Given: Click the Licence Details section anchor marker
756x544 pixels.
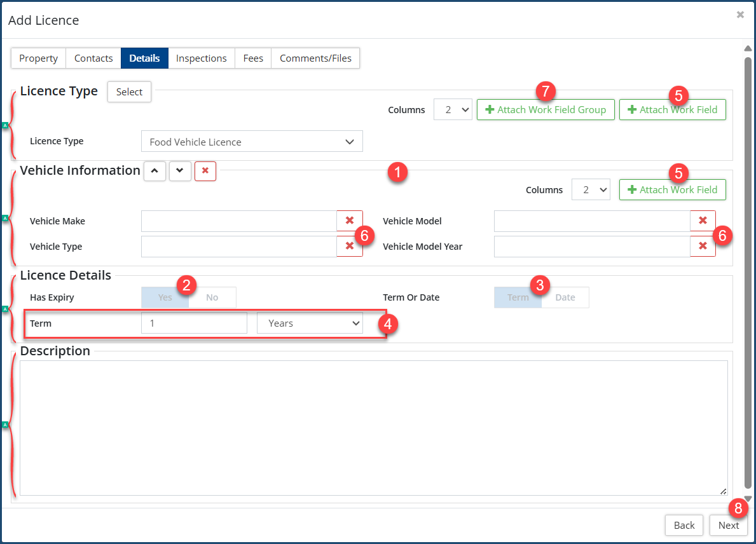Looking at the screenshot, I should click(5, 309).
